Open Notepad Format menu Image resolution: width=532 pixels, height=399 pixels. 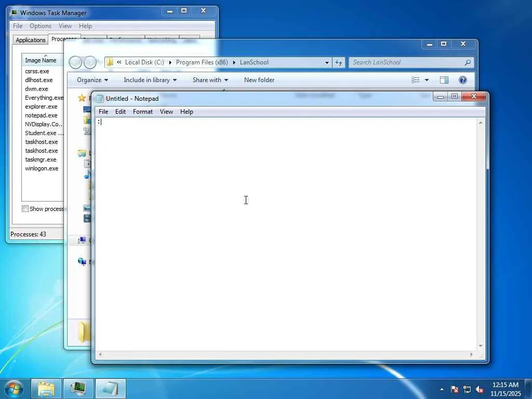(143, 112)
